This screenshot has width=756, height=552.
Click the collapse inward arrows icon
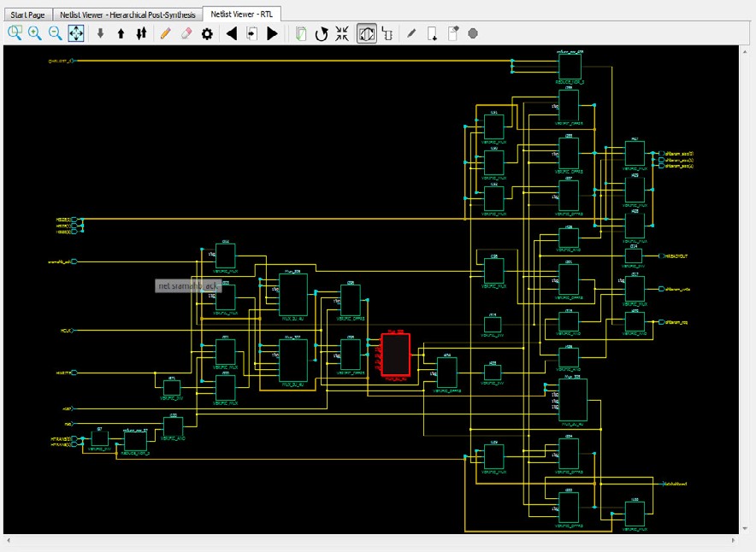click(x=342, y=33)
